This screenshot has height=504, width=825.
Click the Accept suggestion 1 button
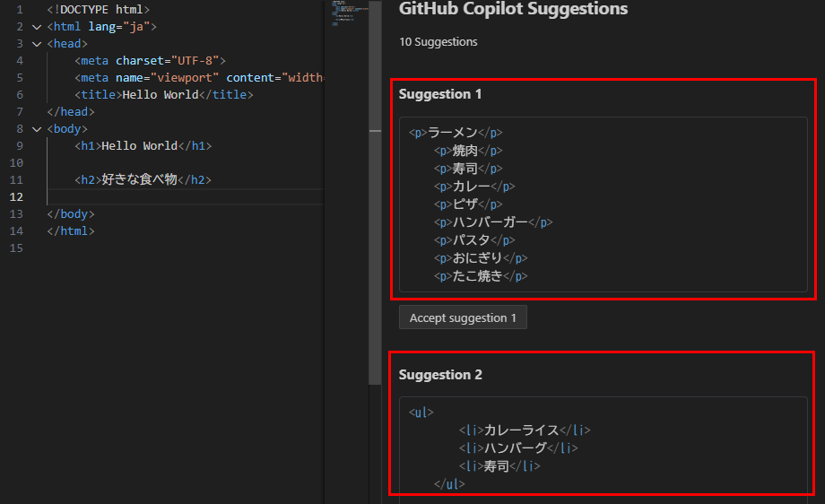[x=463, y=317]
